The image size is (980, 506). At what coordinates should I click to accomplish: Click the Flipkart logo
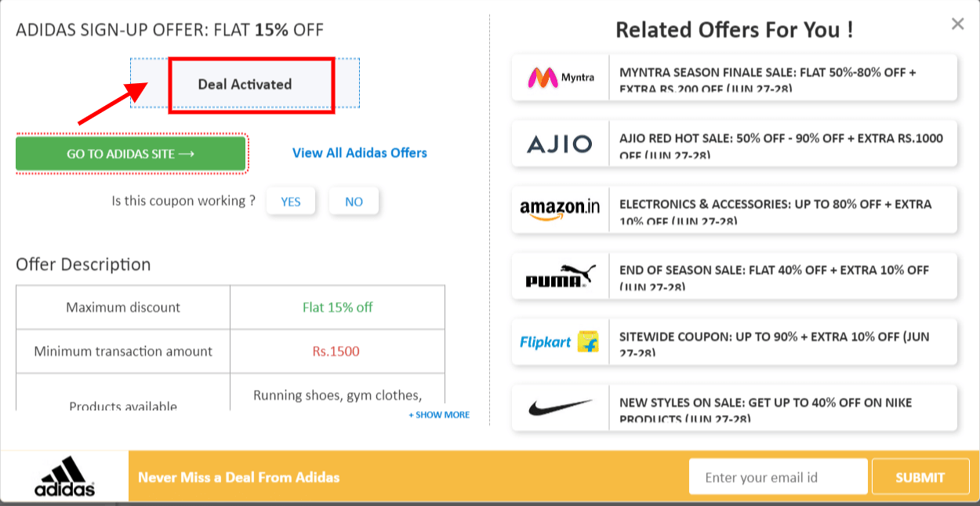click(559, 342)
